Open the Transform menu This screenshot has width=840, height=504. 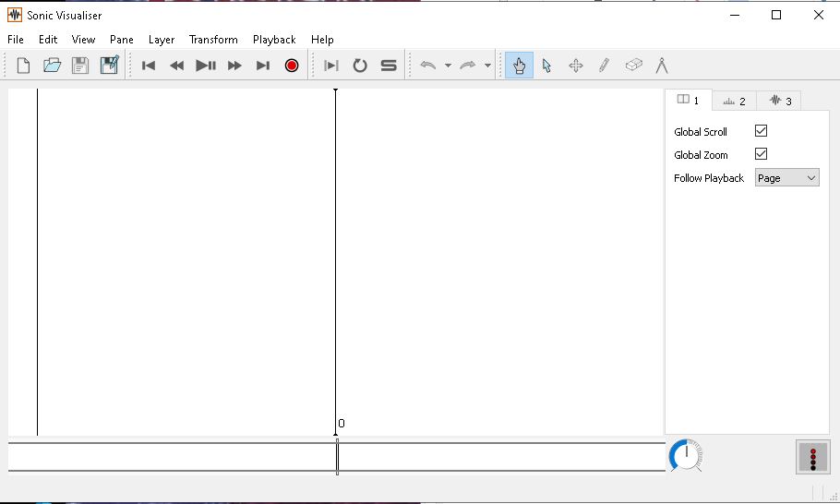[213, 40]
